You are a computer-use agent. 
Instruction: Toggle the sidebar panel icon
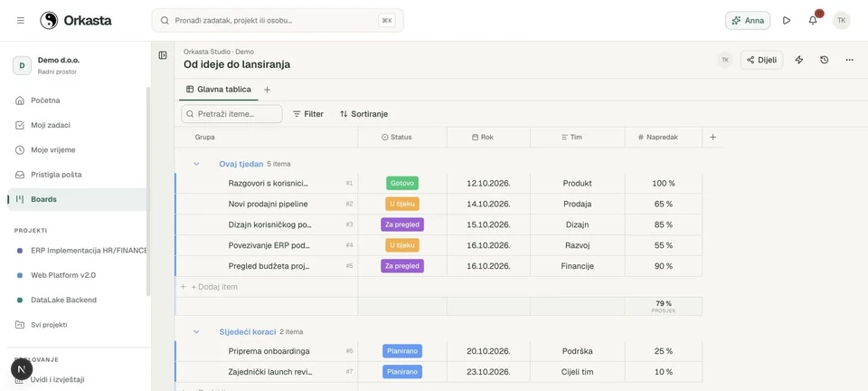coord(163,55)
